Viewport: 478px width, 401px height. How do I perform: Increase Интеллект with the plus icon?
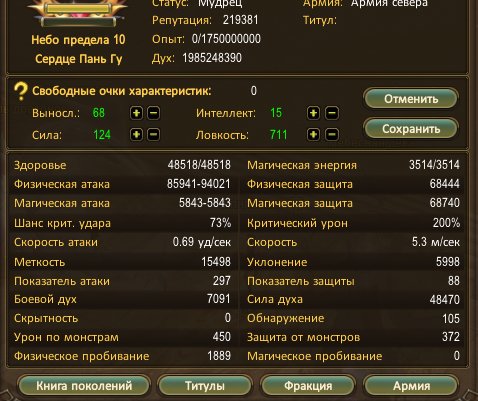(x=313, y=113)
